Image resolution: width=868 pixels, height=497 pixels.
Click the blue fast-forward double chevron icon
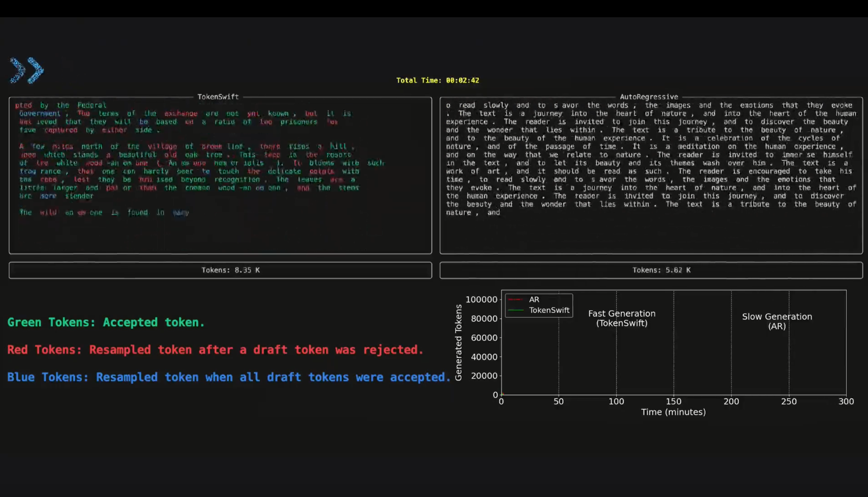pyautogui.click(x=27, y=70)
